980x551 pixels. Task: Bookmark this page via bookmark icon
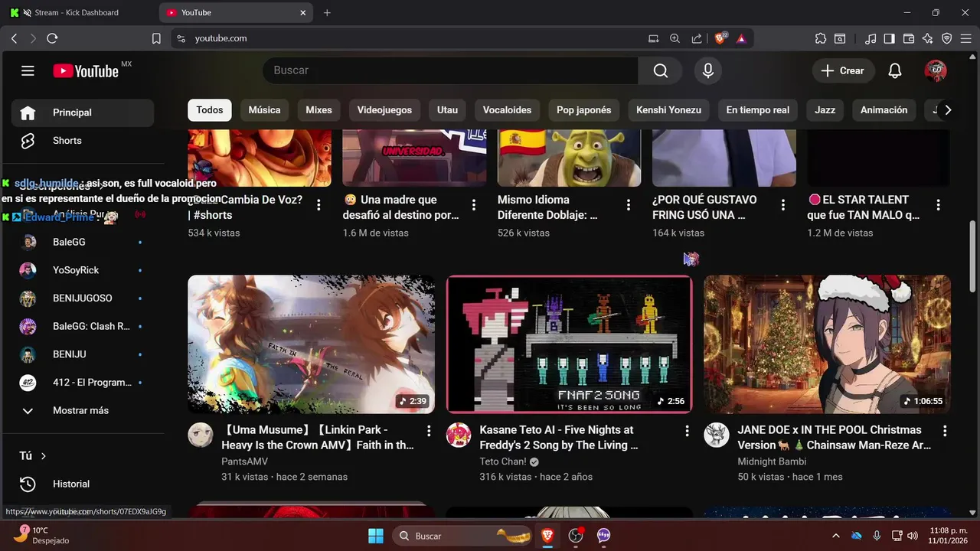156,38
